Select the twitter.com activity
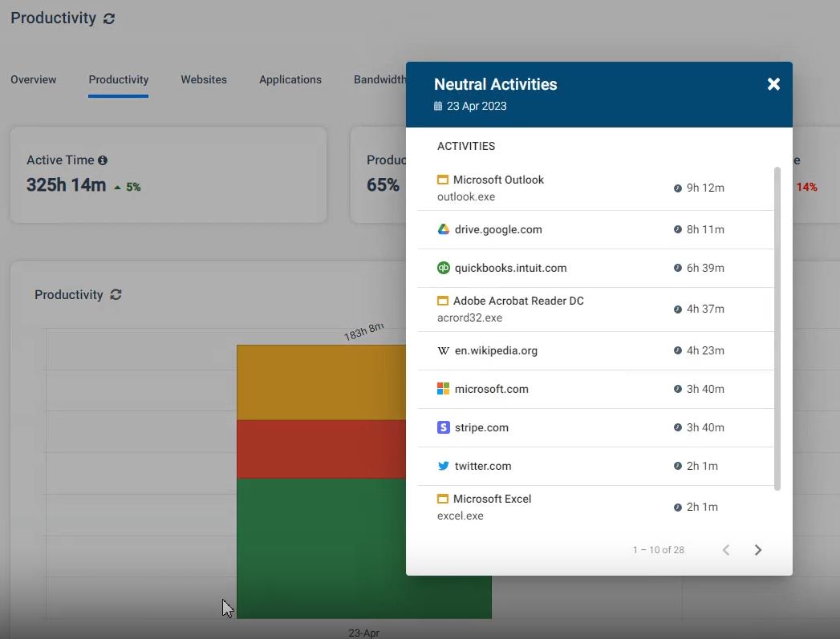 [x=596, y=466]
